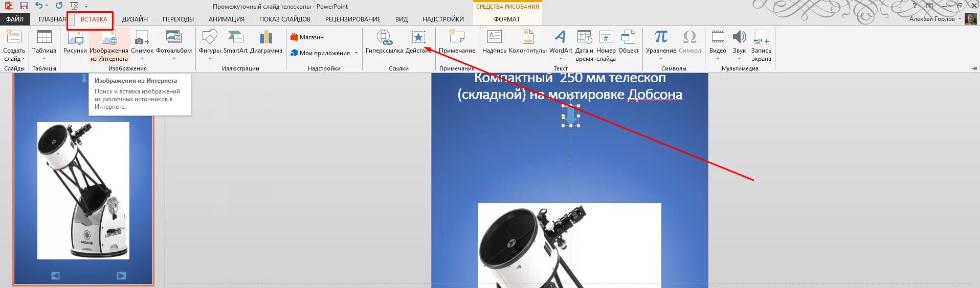The height and width of the screenshot is (288, 980).
Task: Open quick access toolbar customize dropdown
Action: [86, 6]
